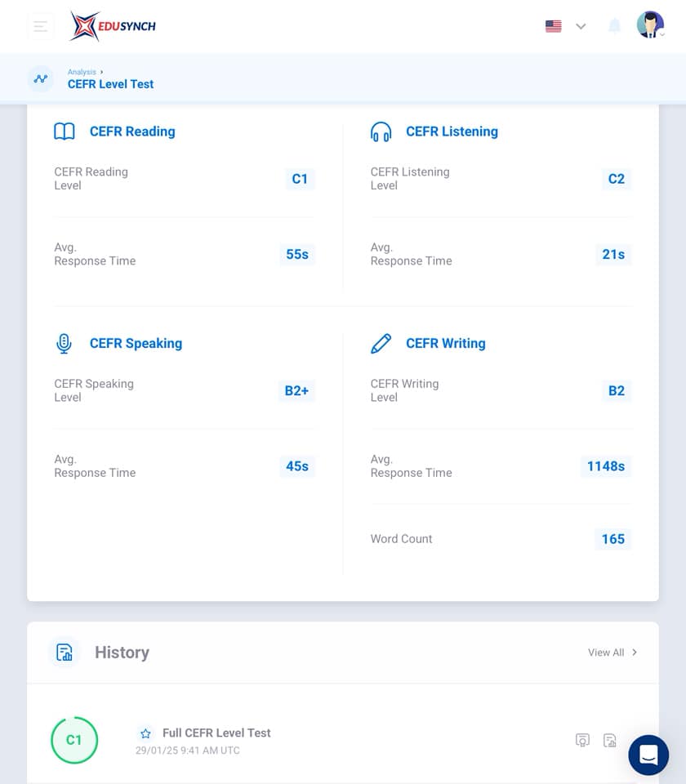Click the CEFR Level Test page title
686x784 pixels.
click(x=110, y=84)
